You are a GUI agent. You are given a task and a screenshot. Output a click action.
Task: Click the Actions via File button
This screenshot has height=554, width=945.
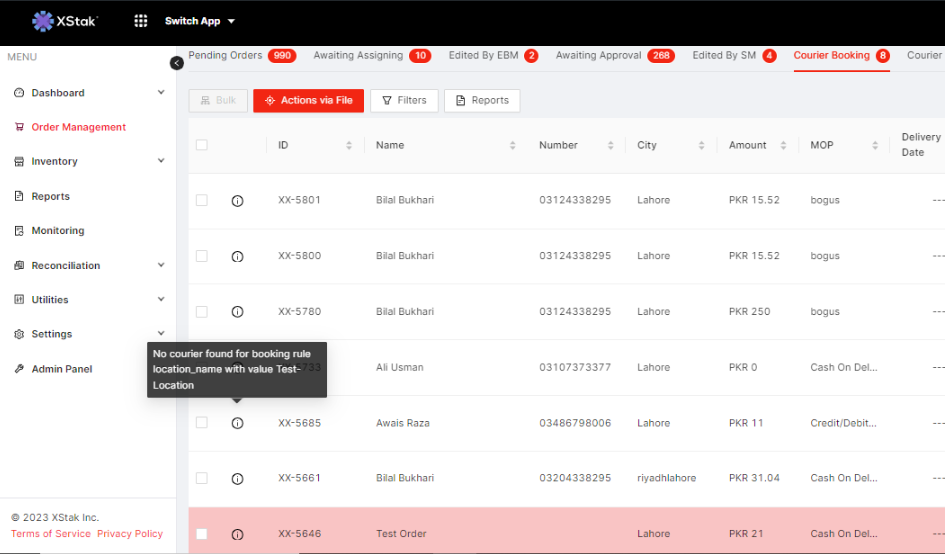pos(308,100)
